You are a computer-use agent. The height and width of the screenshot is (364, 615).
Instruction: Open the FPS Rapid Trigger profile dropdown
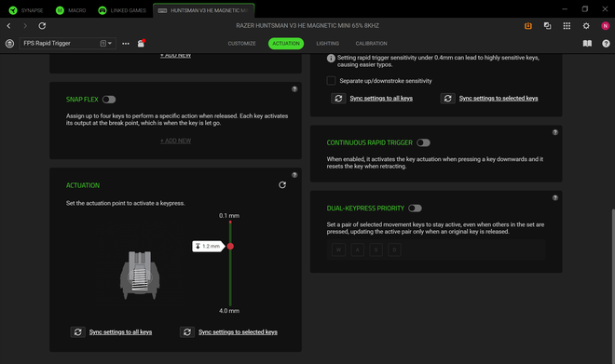[x=67, y=43]
